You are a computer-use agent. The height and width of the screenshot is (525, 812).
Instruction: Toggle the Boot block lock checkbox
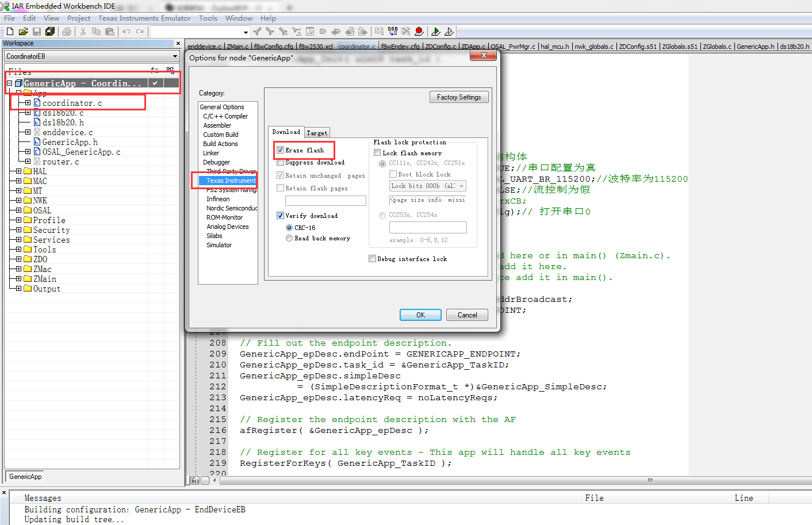click(393, 174)
